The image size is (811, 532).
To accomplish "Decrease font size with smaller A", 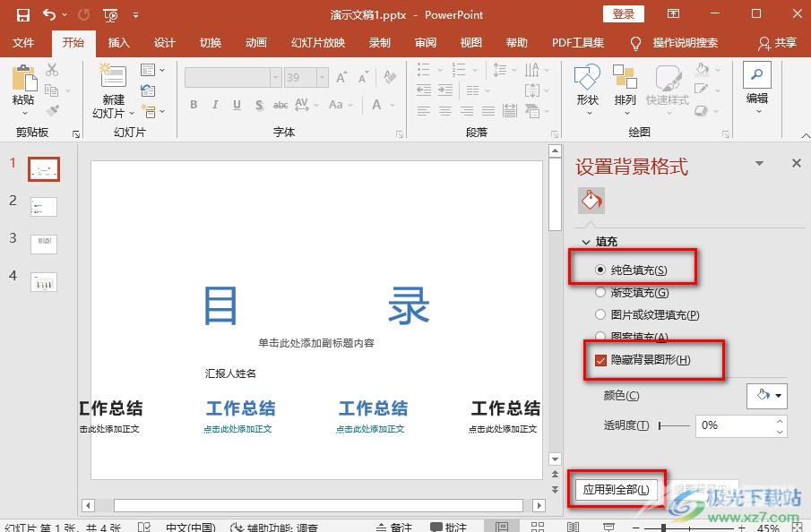I will click(364, 78).
